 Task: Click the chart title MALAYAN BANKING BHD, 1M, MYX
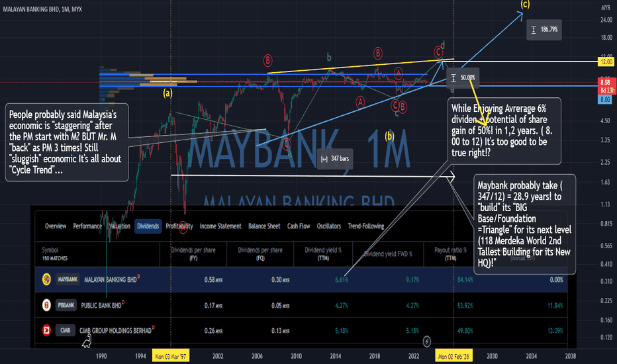click(x=42, y=9)
